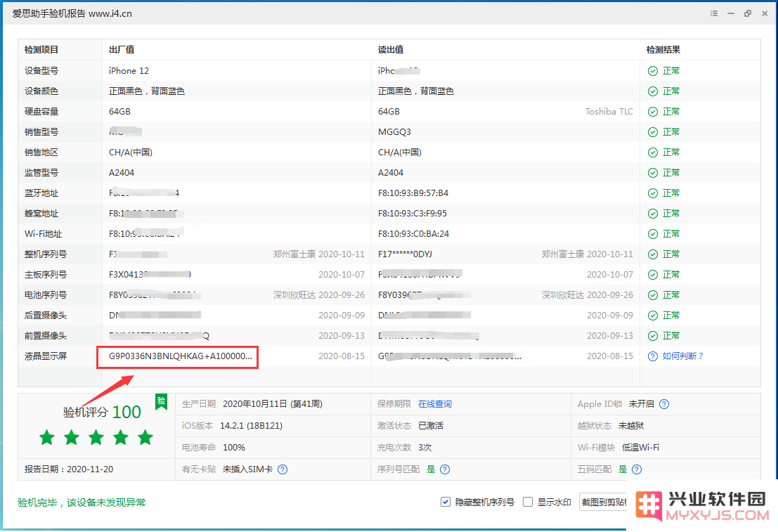The width and height of the screenshot is (778, 532).
Task: Select the factory value CH/A(中国)
Action: pos(131,153)
